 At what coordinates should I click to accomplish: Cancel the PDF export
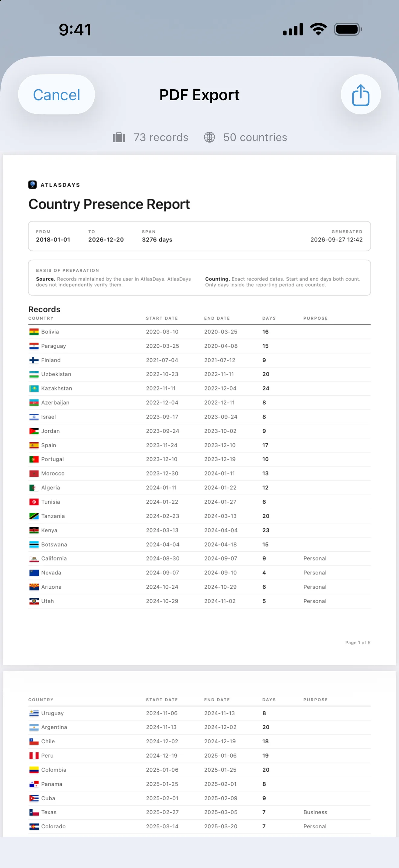(x=57, y=95)
